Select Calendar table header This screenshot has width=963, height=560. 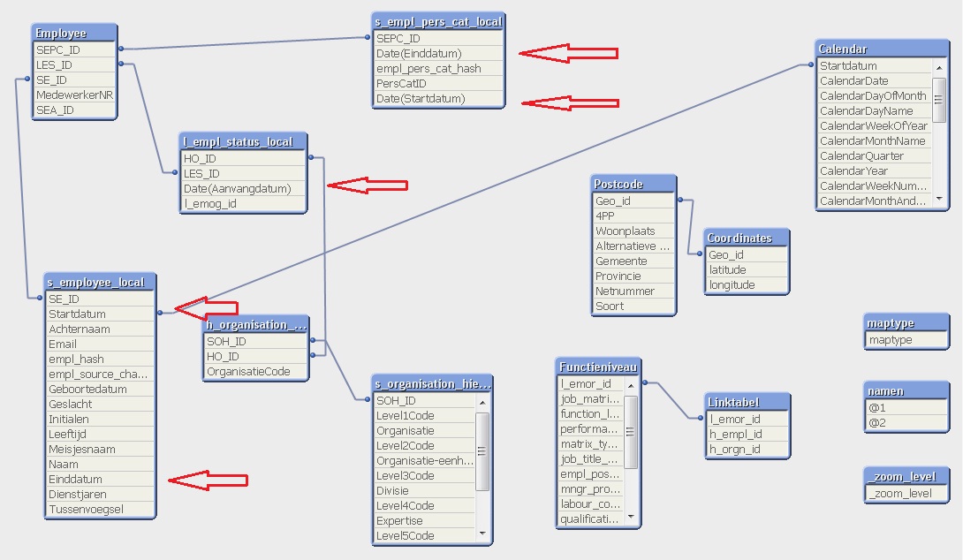click(883, 49)
